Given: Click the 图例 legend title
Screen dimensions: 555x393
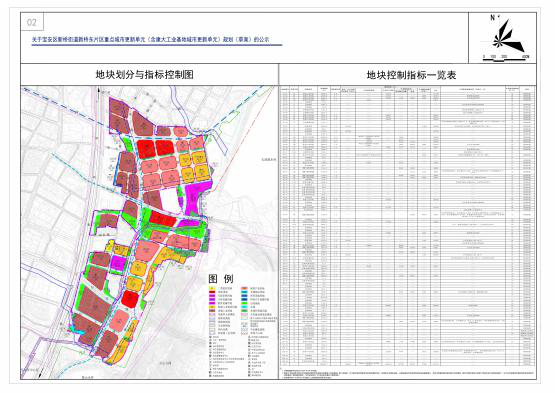Looking at the screenshot, I should [x=221, y=279].
